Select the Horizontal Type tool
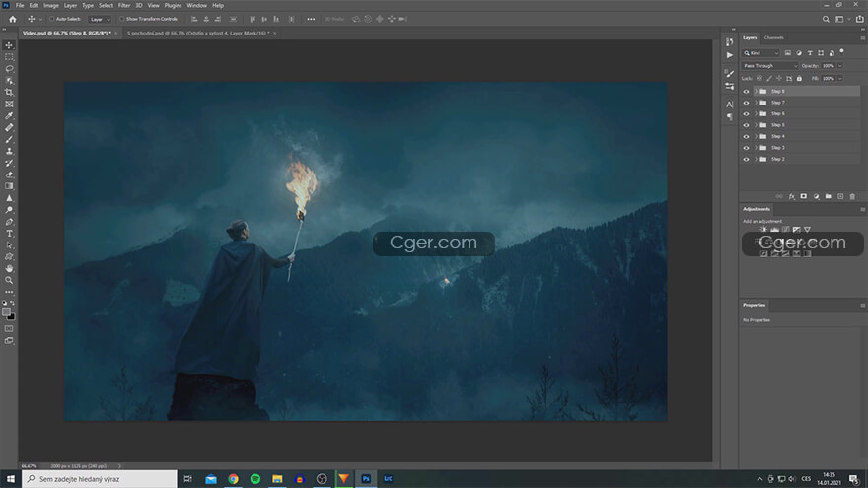868x488 pixels. [9, 234]
